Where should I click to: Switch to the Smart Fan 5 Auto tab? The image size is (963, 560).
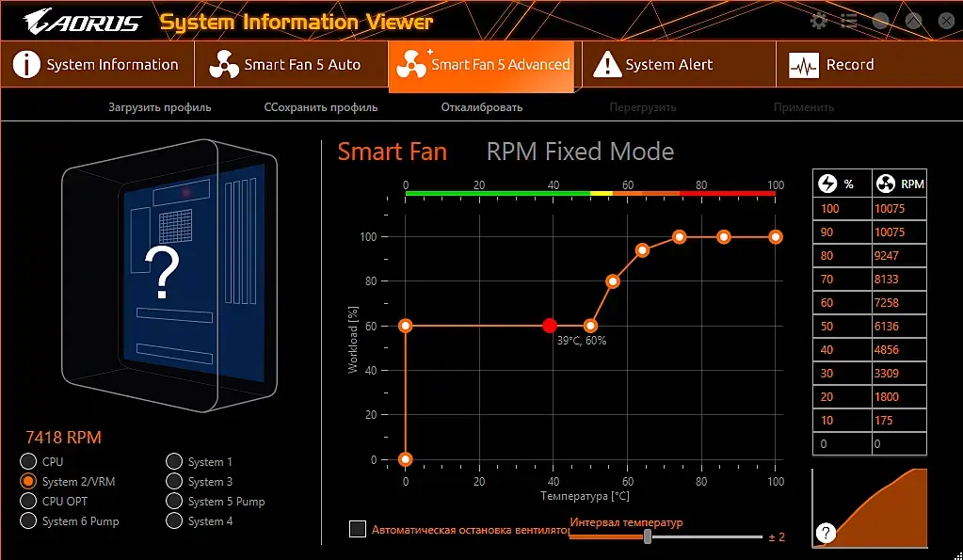pos(291,65)
